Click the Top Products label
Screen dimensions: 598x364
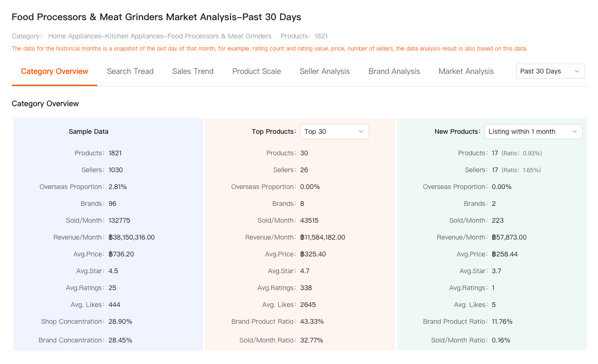pos(273,131)
